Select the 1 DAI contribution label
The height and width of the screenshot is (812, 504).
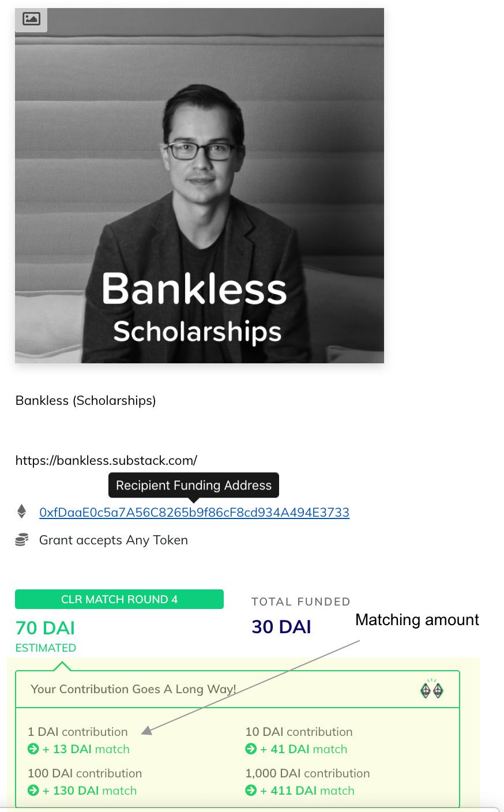(77, 732)
